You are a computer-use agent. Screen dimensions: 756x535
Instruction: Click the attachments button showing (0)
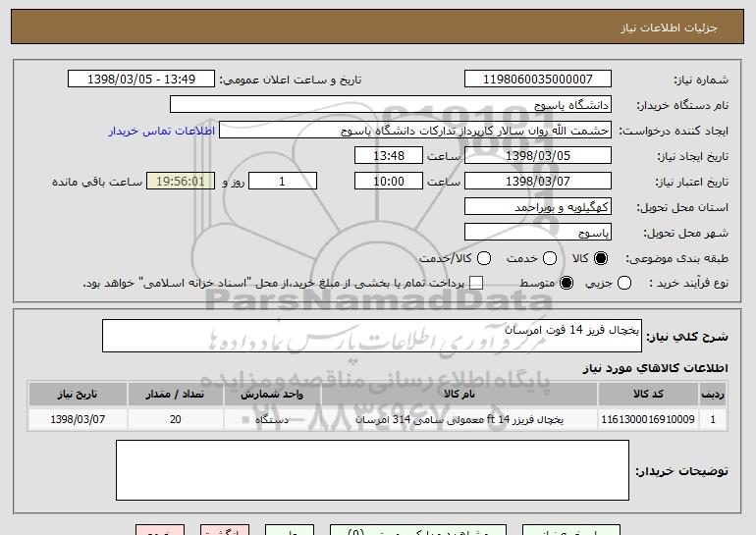[x=418, y=530]
